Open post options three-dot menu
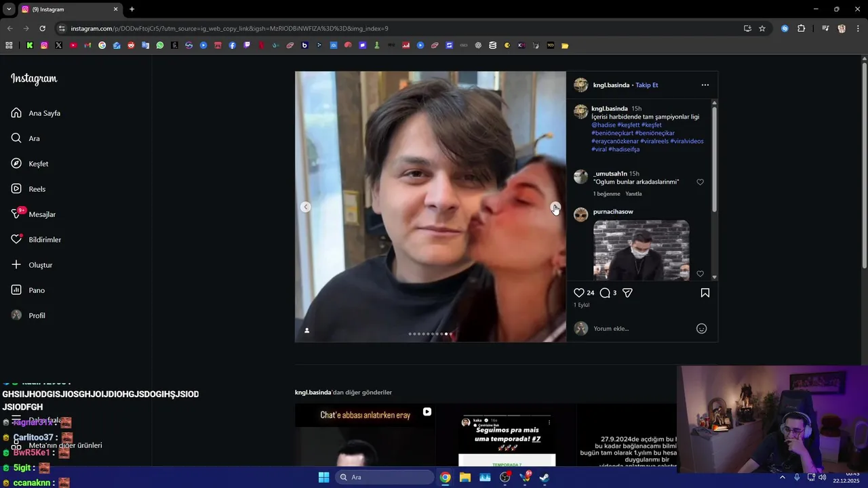868x488 pixels. click(705, 85)
